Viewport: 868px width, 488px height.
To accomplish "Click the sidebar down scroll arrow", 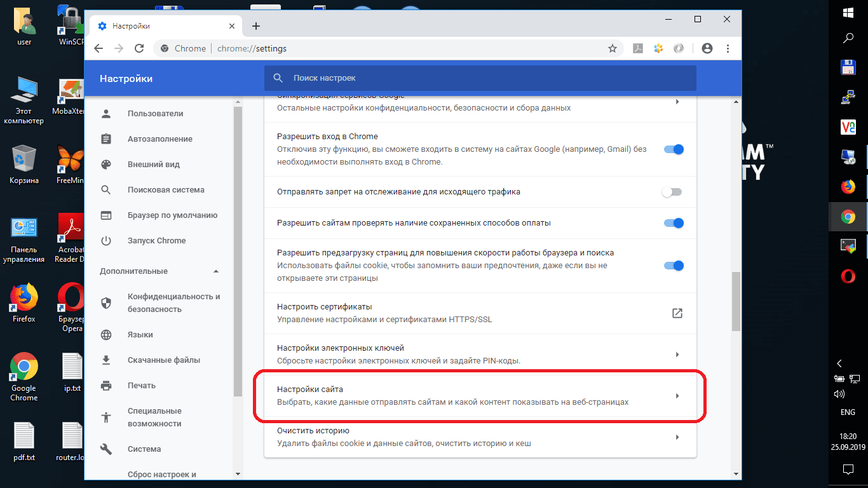I will pos(238,473).
